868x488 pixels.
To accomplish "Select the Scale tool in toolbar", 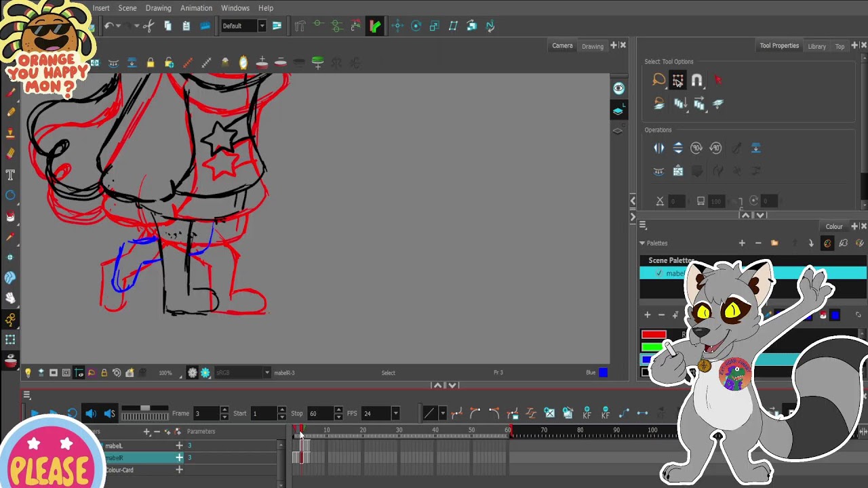I will click(x=434, y=26).
